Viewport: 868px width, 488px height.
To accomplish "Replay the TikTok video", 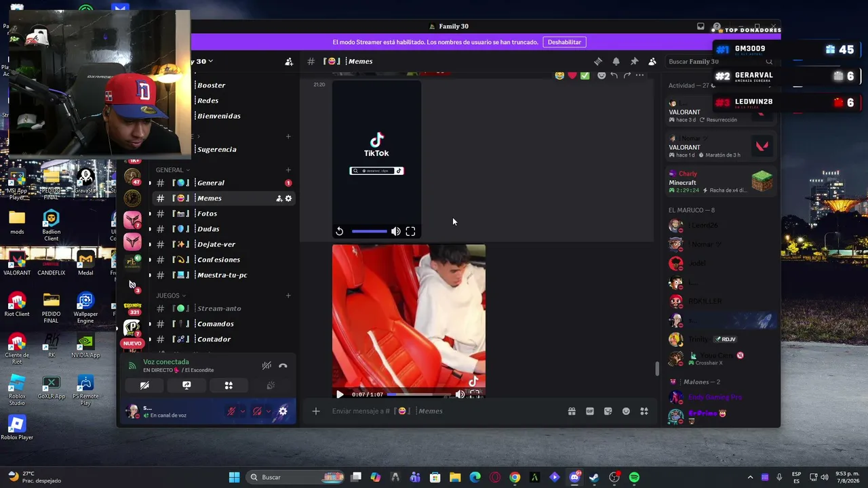I will point(340,232).
